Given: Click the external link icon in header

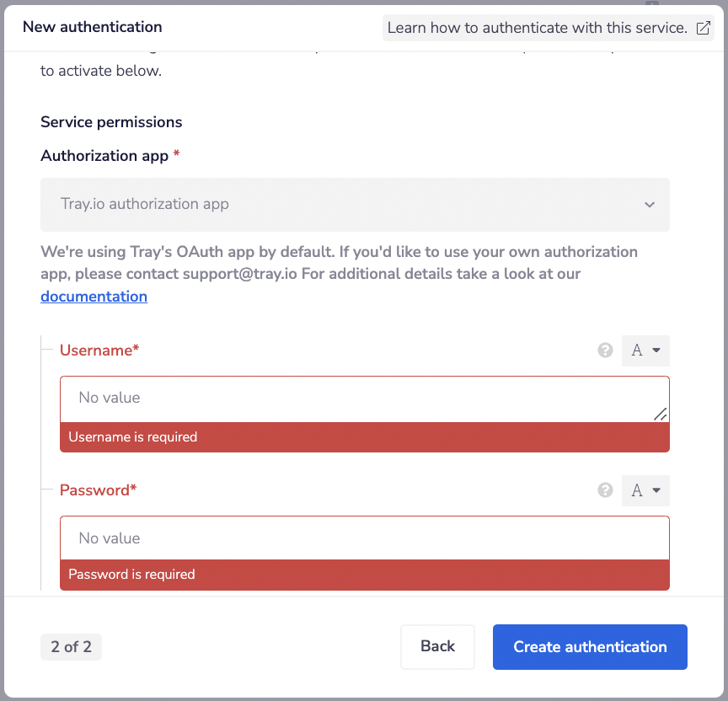Looking at the screenshot, I should (x=704, y=28).
